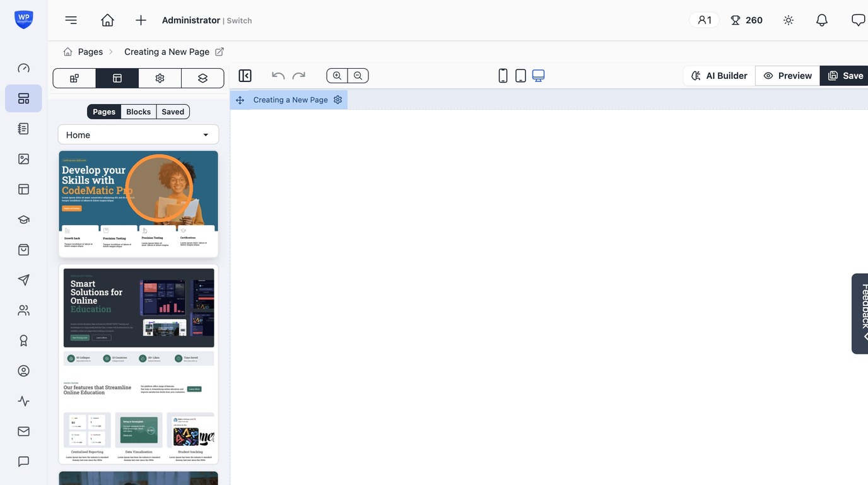Open the document list icon in sidebar

coord(23,129)
